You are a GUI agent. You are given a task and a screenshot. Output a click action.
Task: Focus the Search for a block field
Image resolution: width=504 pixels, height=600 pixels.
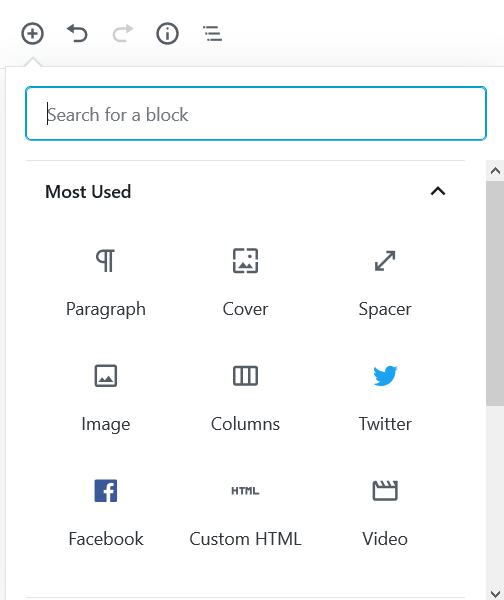pyautogui.click(x=256, y=114)
